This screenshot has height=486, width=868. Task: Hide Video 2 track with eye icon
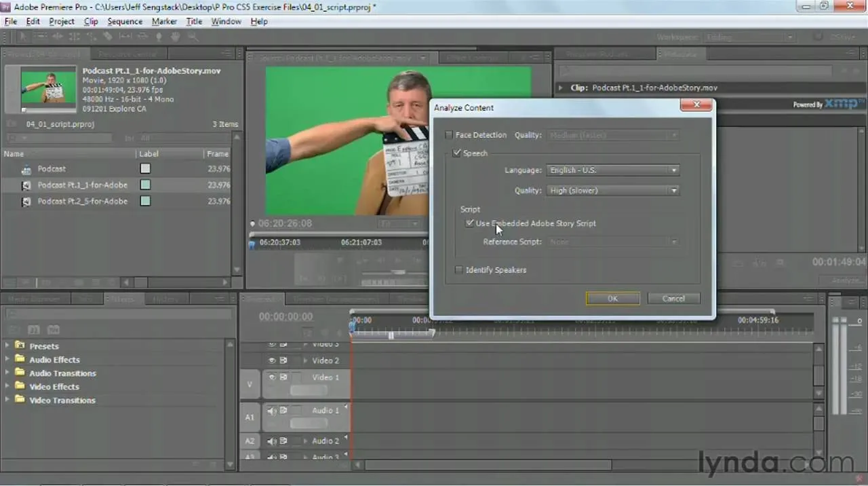tap(272, 360)
